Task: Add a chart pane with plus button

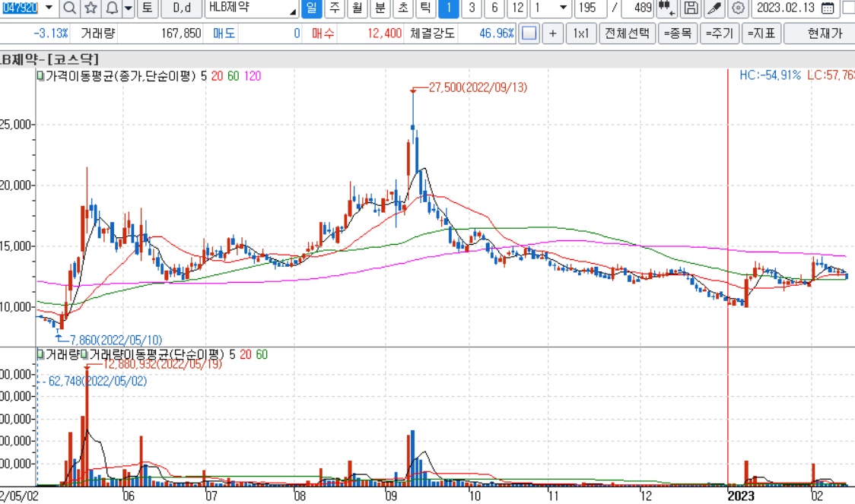Action: click(552, 33)
